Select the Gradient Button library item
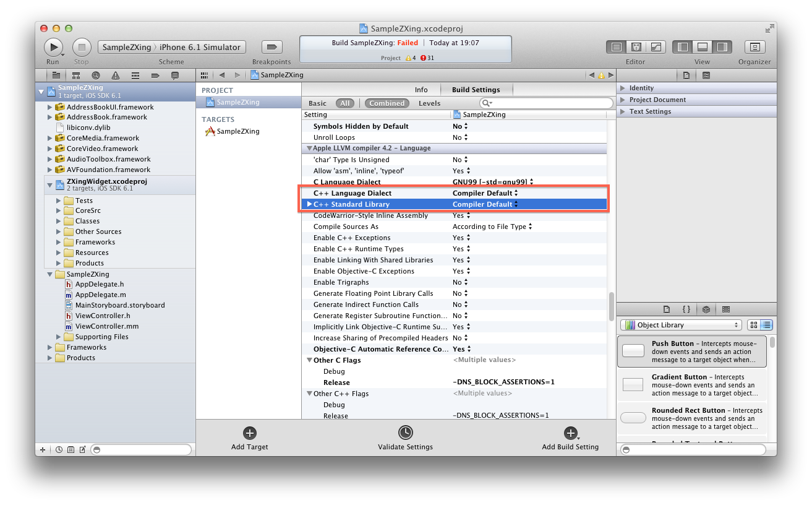This screenshot has height=505, width=812. (x=691, y=385)
